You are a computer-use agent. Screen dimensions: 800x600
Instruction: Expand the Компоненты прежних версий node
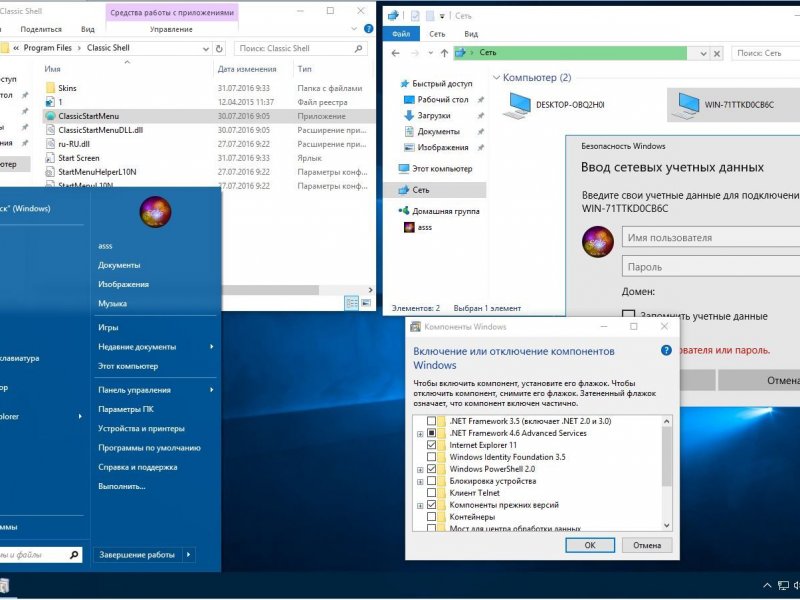point(420,506)
